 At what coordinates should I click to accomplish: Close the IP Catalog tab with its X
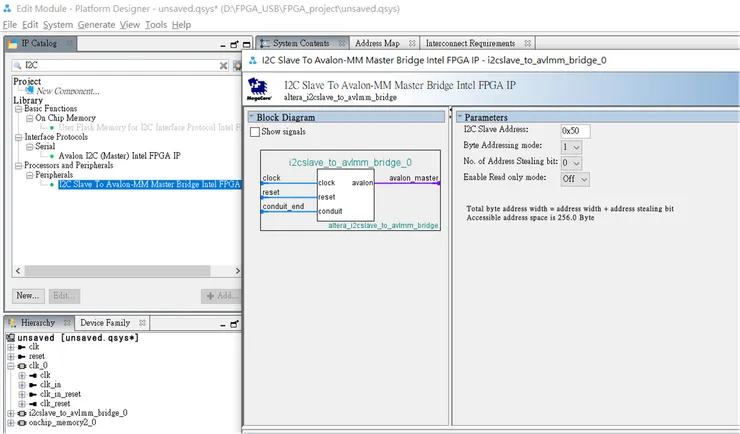(70, 43)
